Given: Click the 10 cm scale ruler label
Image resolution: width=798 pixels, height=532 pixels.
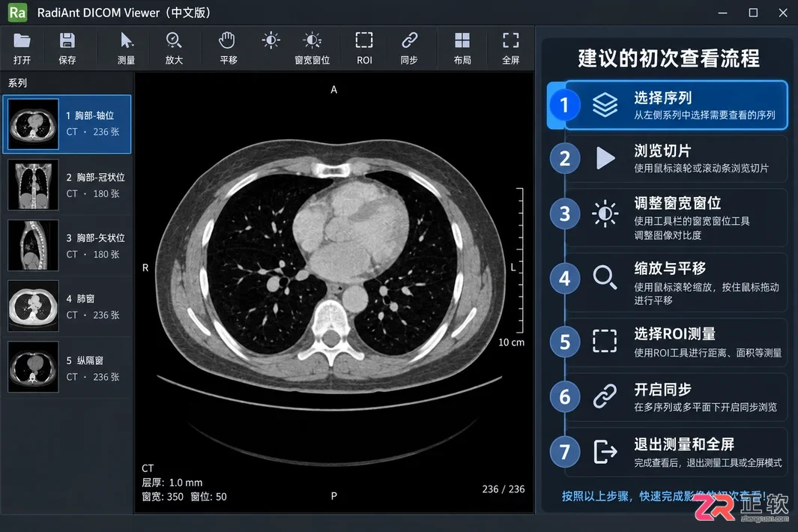Looking at the screenshot, I should pyautogui.click(x=511, y=342).
